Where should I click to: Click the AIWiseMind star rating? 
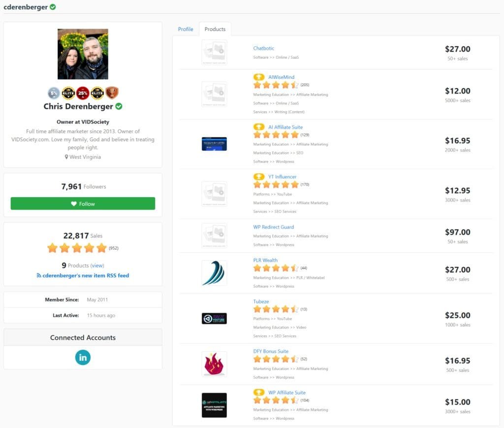[x=276, y=85]
